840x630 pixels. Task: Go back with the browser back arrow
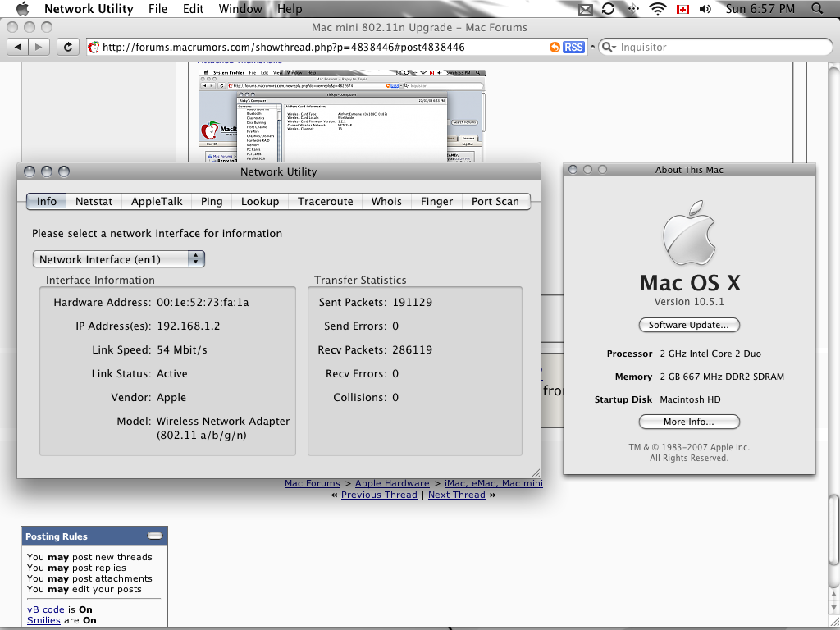[18, 47]
